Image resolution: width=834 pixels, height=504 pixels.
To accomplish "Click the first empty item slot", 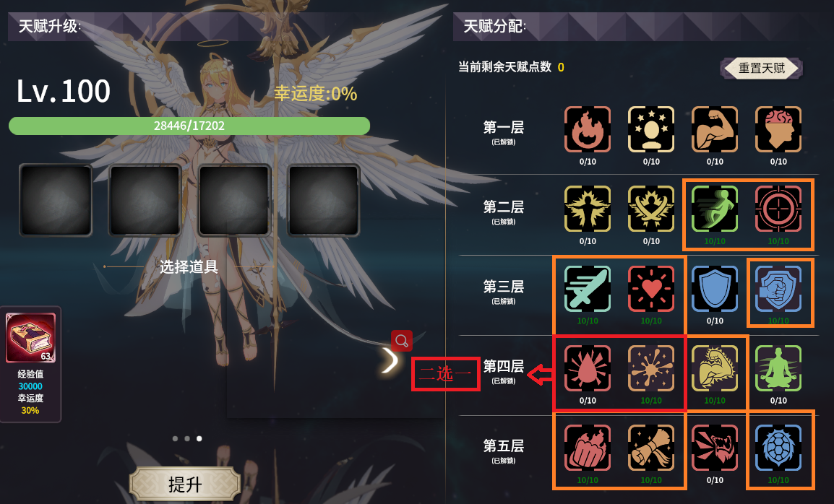I will pos(56,200).
